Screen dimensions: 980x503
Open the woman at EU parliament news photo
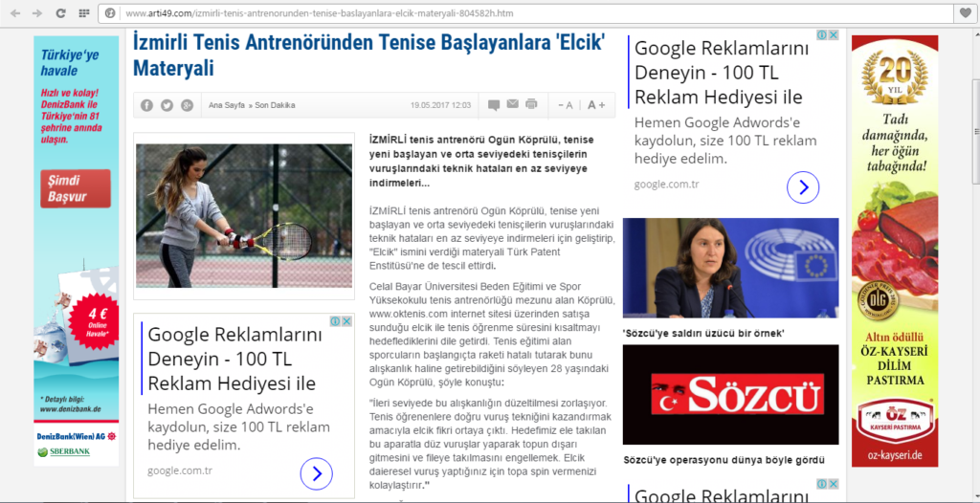click(x=730, y=268)
